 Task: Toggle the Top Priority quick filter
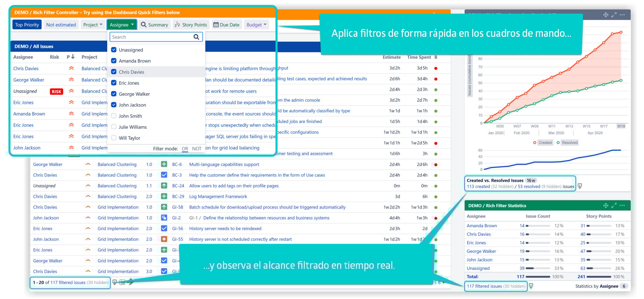pyautogui.click(x=27, y=25)
